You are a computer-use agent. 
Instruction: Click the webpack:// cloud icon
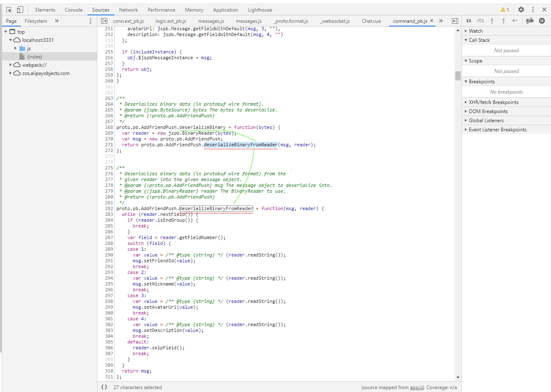(x=17, y=65)
